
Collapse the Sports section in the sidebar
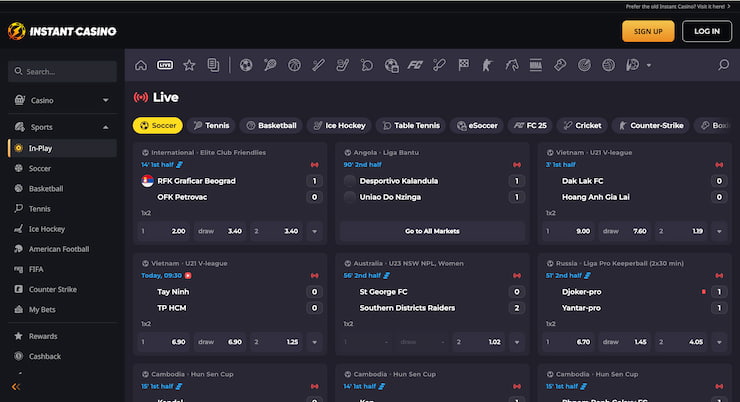62,127
